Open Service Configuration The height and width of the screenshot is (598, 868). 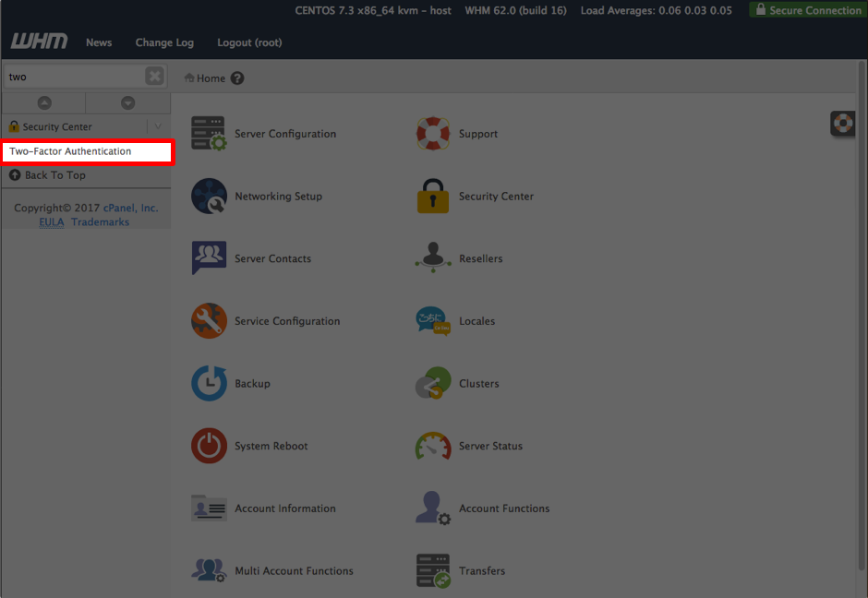[x=209, y=320]
